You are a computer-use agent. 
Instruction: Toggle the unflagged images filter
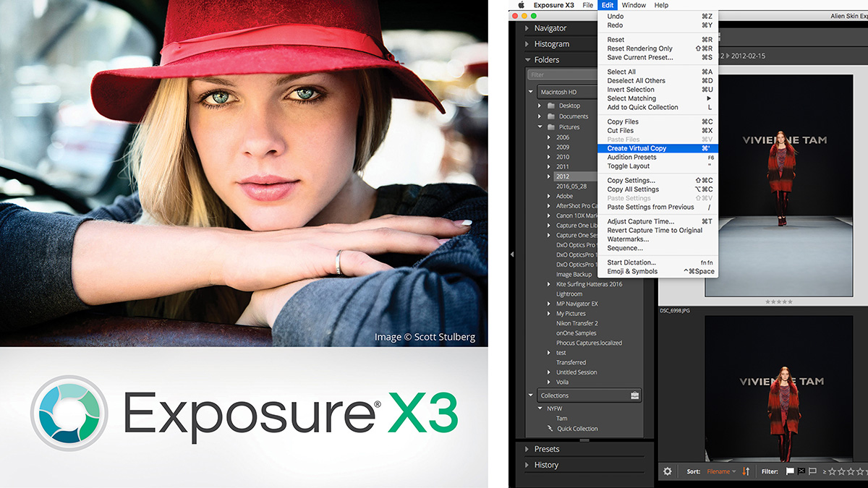point(812,471)
